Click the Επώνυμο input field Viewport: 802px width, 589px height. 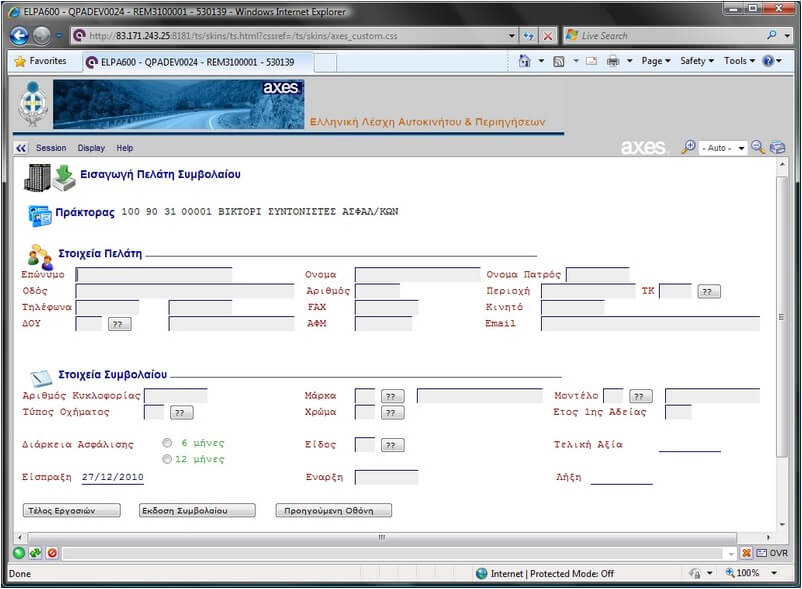153,275
